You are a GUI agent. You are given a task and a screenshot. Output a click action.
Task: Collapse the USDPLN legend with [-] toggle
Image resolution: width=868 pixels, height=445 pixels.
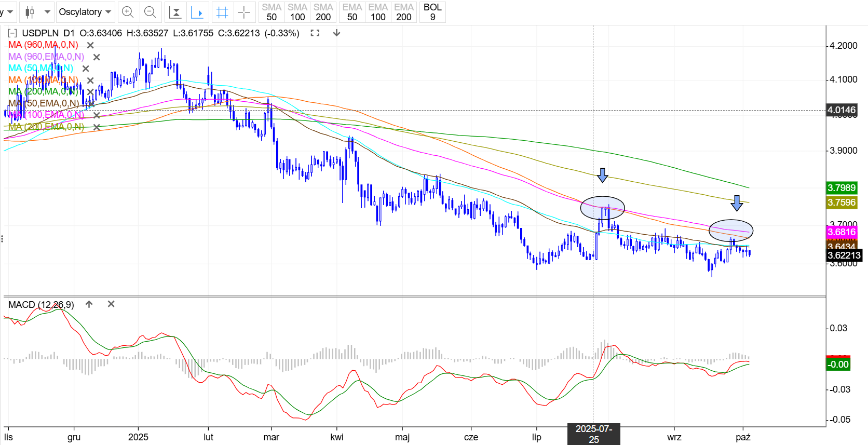pos(12,33)
